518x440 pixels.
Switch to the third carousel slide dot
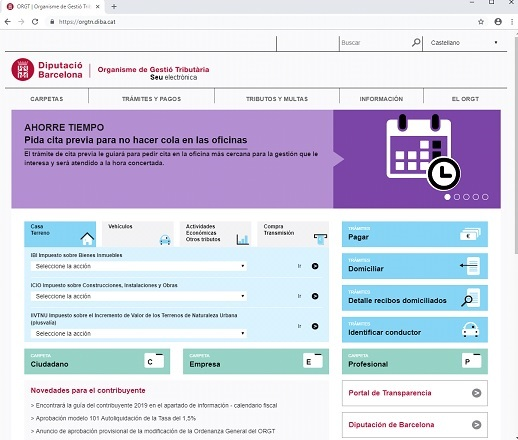[466, 197]
